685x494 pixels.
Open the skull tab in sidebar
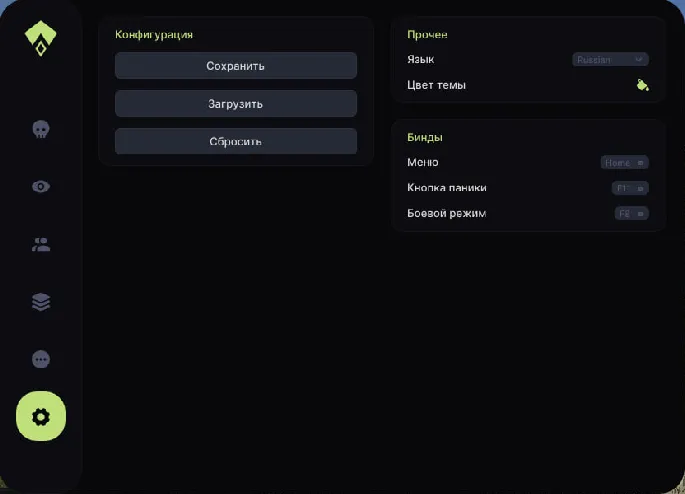(41, 129)
